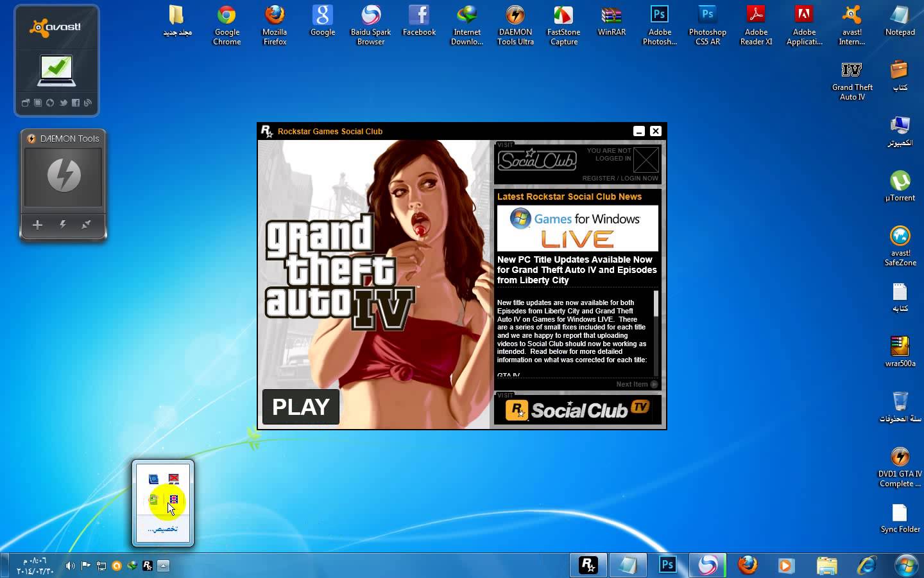
Task: Click the green icon in tray popup
Action: click(x=153, y=499)
